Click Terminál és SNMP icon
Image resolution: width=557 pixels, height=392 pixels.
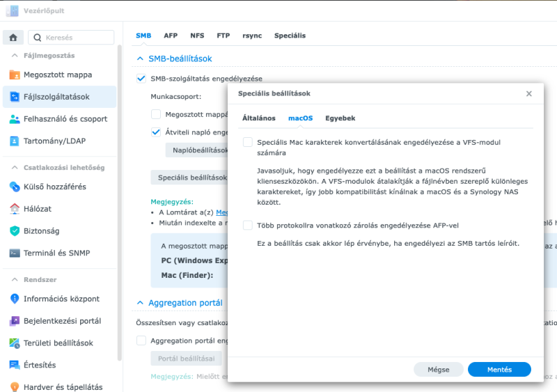tap(14, 253)
